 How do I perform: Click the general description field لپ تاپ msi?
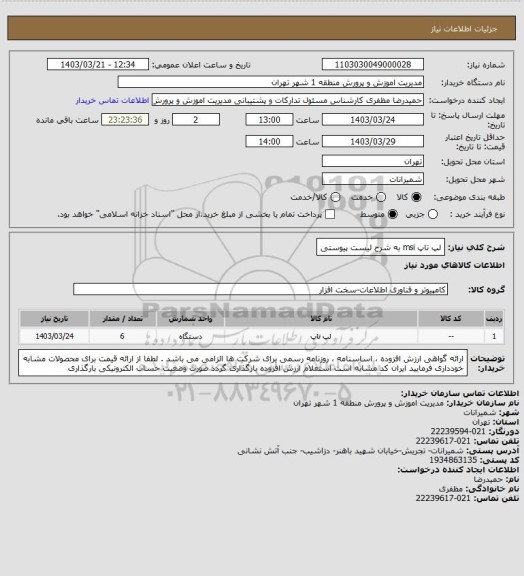pyautogui.click(x=380, y=247)
